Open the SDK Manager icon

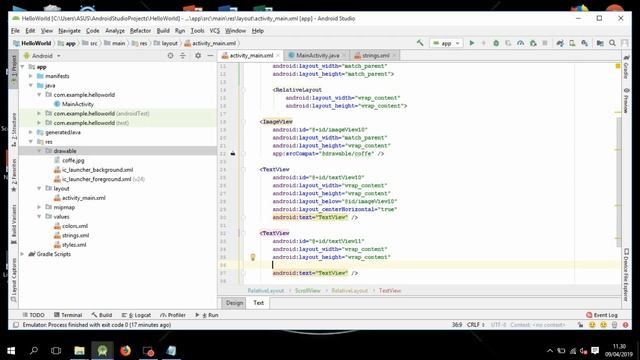pyautogui.click(x=584, y=43)
